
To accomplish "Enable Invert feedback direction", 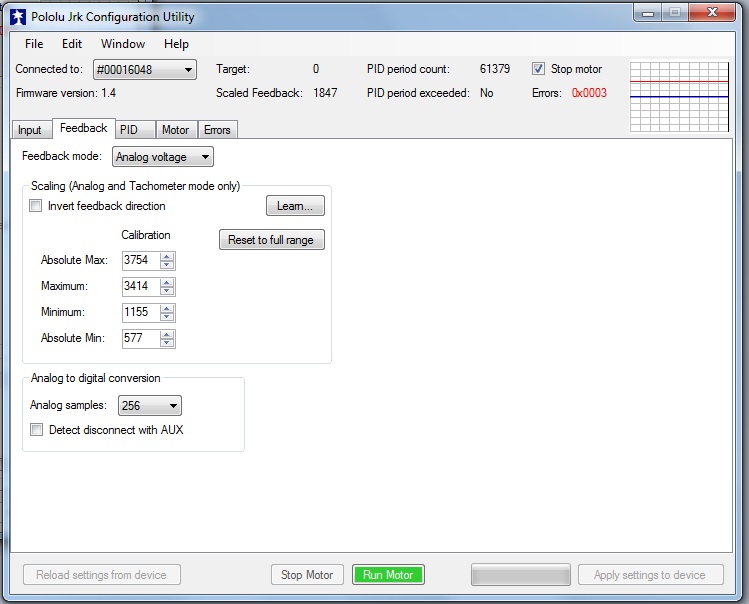I will click(36, 206).
